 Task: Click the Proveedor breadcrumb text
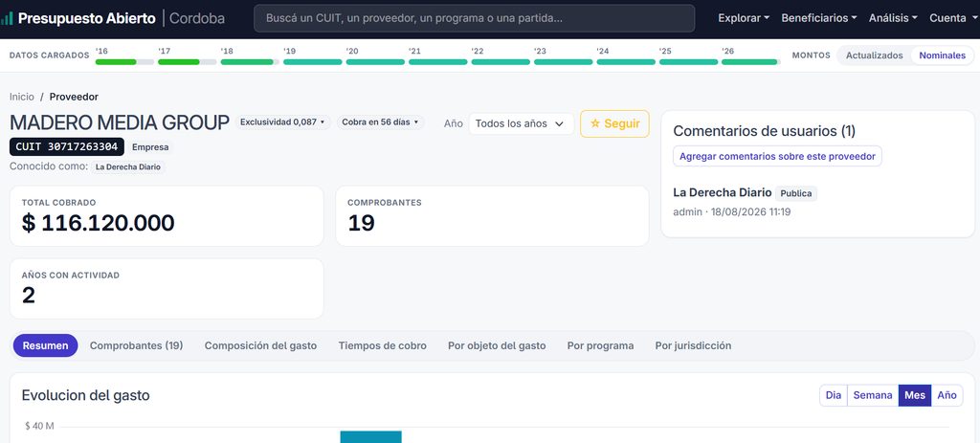click(x=74, y=97)
